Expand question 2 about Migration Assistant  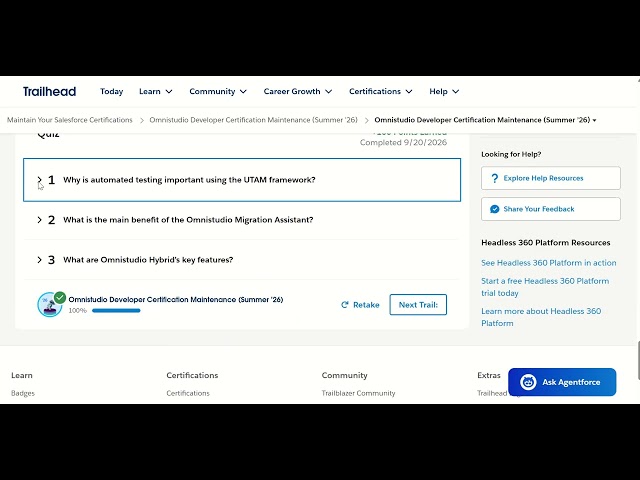tap(40, 220)
